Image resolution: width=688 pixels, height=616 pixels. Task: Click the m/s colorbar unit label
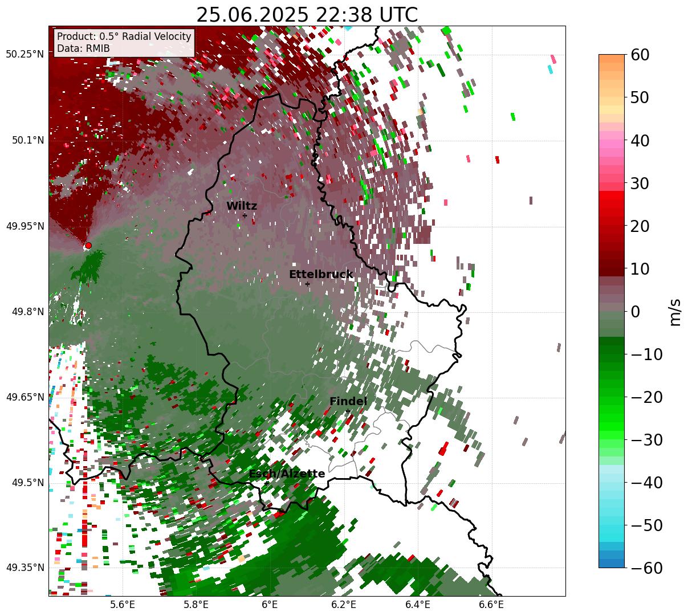pyautogui.click(x=675, y=311)
